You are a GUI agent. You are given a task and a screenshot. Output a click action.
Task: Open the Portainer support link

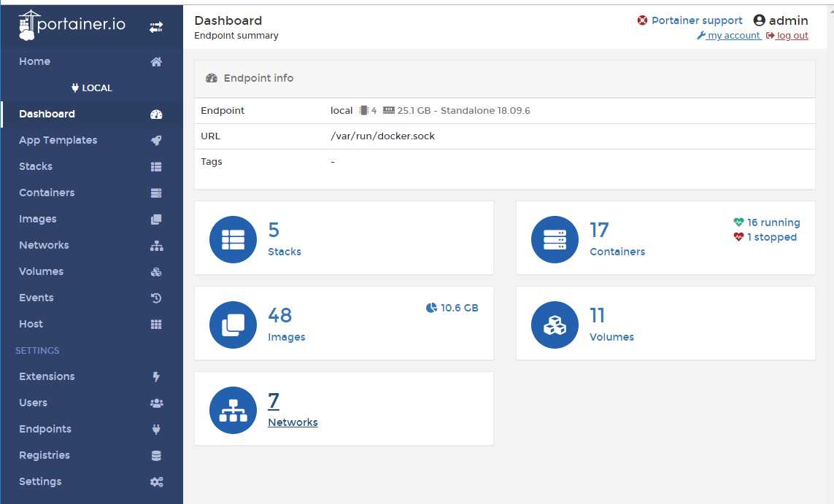pyautogui.click(x=690, y=20)
